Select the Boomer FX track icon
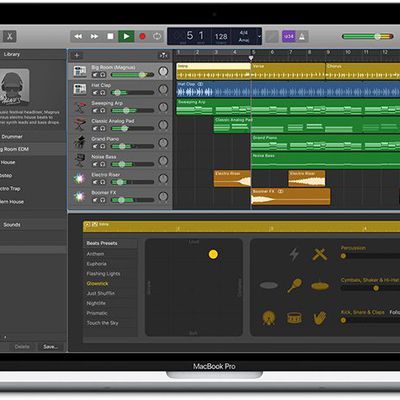Screen dimensions: 400x400 point(80,197)
